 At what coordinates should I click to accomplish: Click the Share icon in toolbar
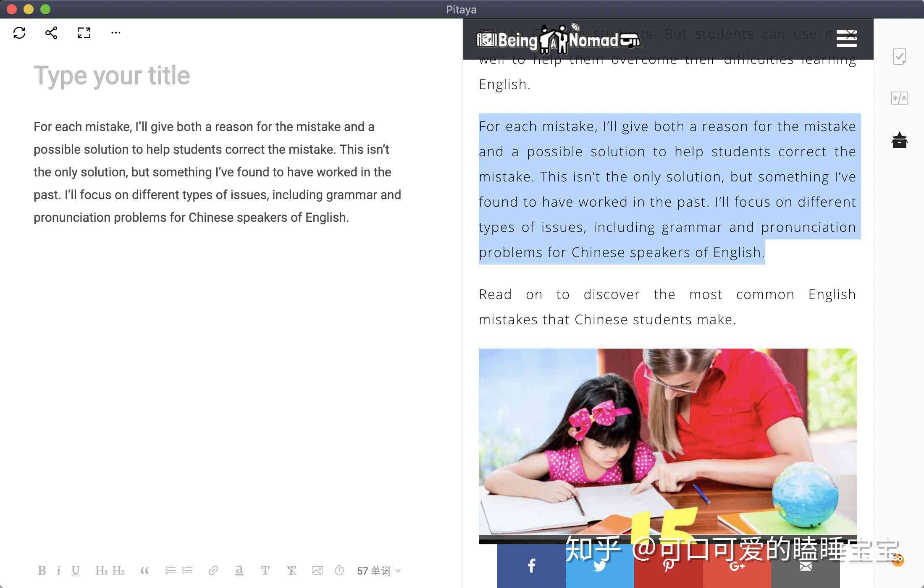click(51, 32)
